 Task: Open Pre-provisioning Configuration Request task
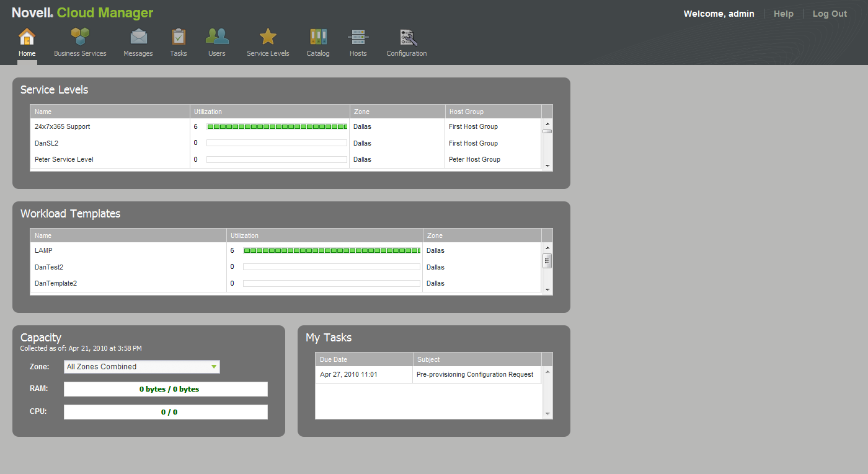(475, 374)
